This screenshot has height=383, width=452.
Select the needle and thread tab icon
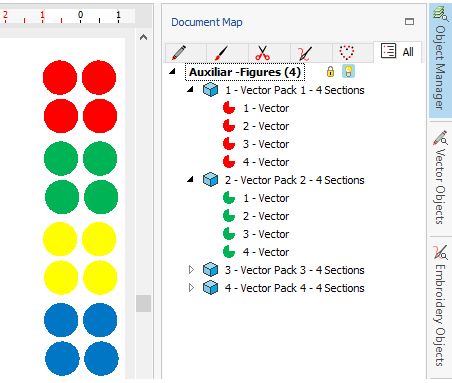point(305,53)
